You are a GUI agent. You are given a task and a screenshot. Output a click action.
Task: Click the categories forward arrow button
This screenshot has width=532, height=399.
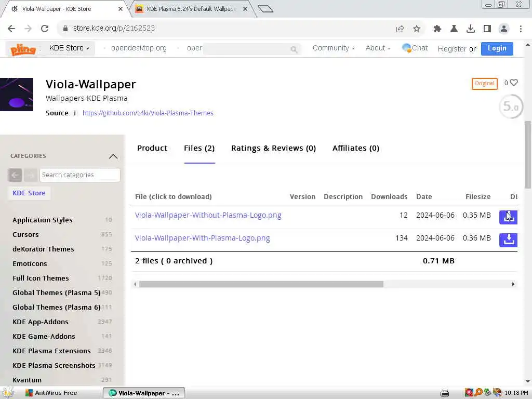click(x=31, y=175)
